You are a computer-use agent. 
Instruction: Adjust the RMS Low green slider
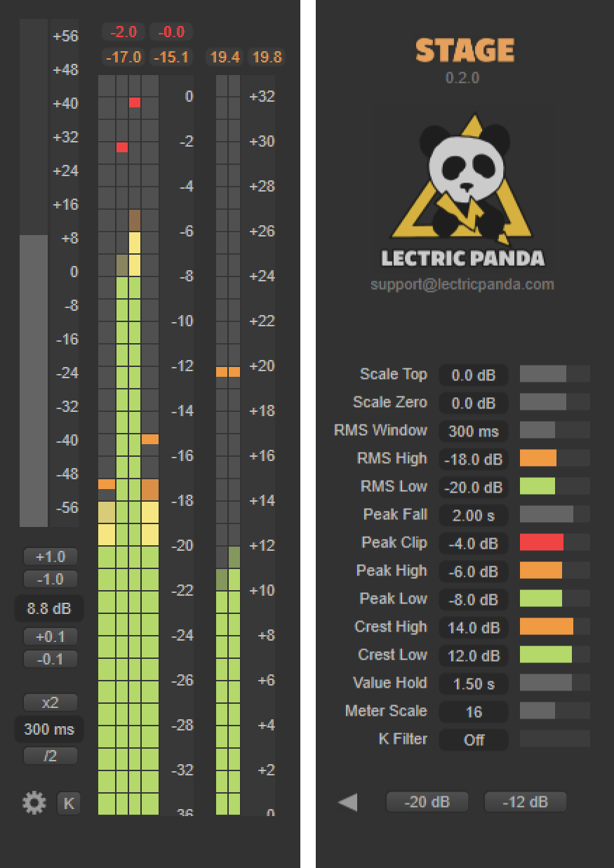(x=554, y=486)
